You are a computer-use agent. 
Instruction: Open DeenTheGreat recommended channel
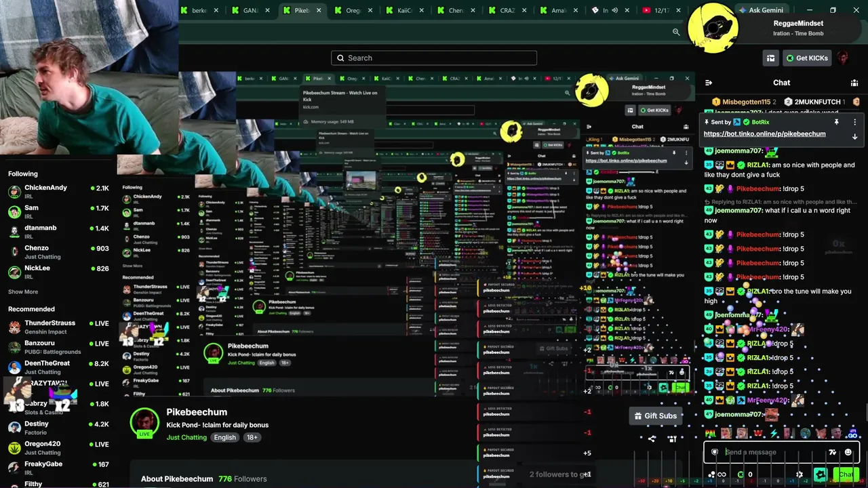(58, 367)
